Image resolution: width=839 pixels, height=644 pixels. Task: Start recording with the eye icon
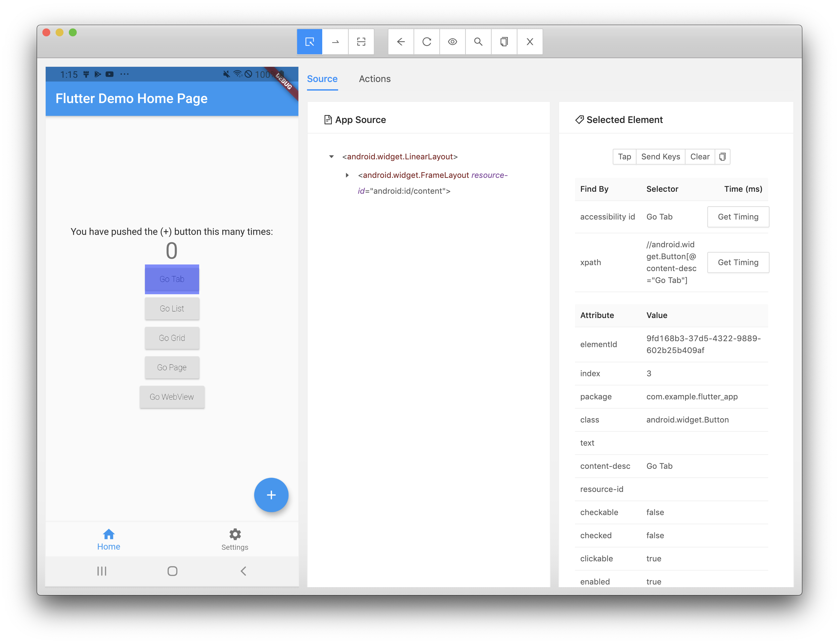(x=452, y=41)
